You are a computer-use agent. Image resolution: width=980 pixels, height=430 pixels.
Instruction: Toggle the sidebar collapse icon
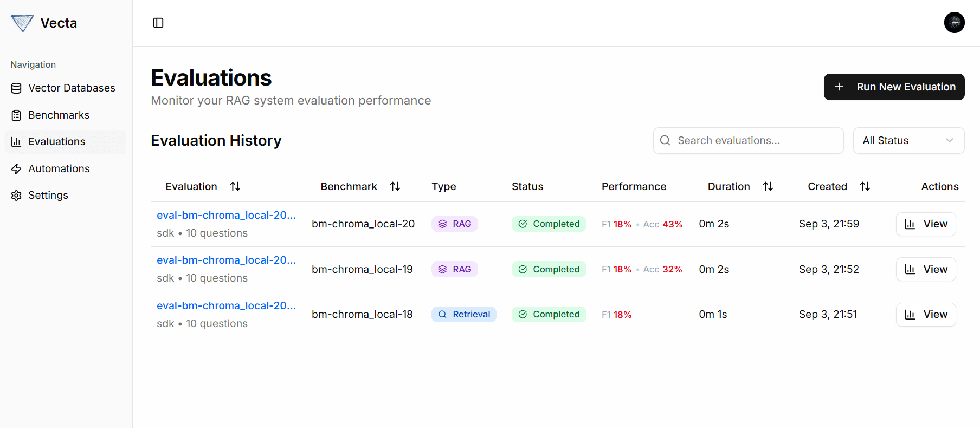coord(158,23)
